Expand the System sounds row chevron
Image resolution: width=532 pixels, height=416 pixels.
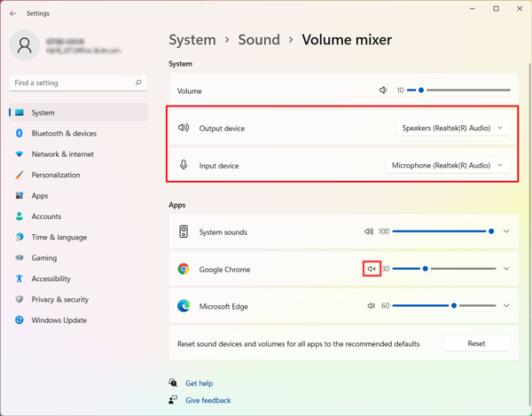pos(506,232)
